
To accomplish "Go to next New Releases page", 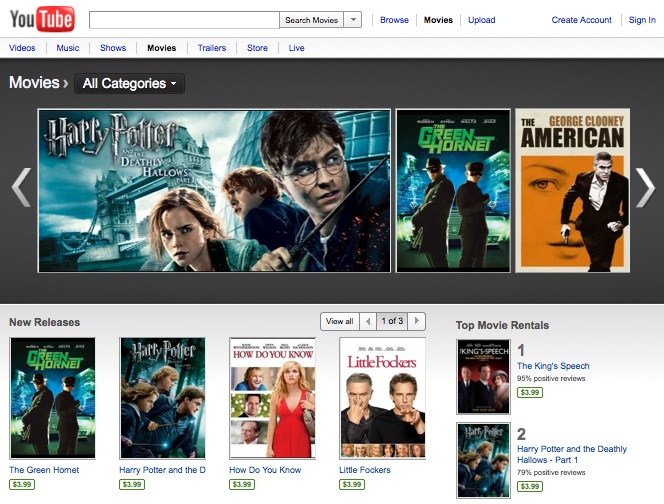I will pyautogui.click(x=417, y=321).
